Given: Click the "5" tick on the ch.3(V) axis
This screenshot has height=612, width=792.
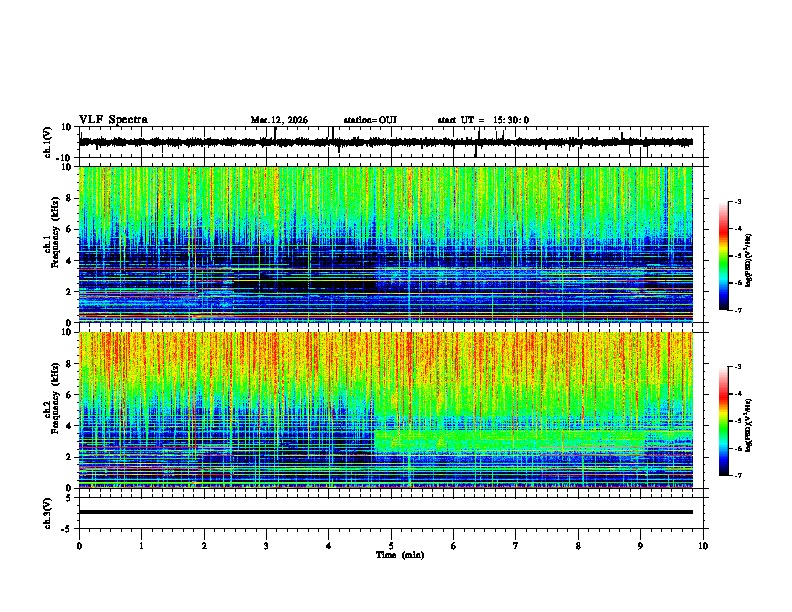Looking at the screenshot, I should click(69, 497).
